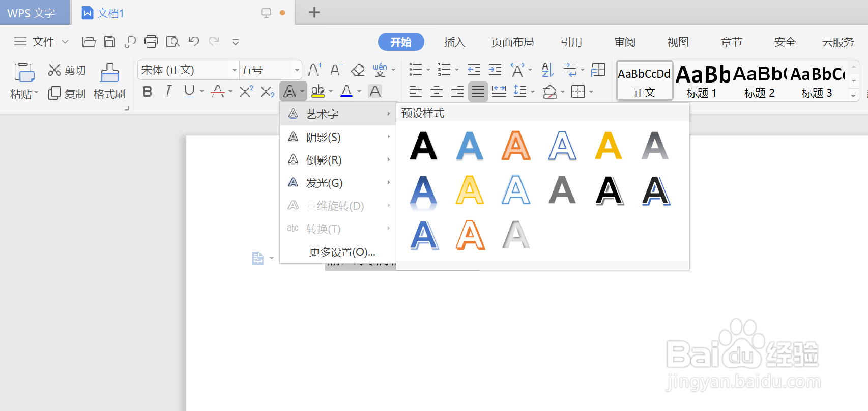Click the text effects A icon
The image size is (868, 411).
290,92
